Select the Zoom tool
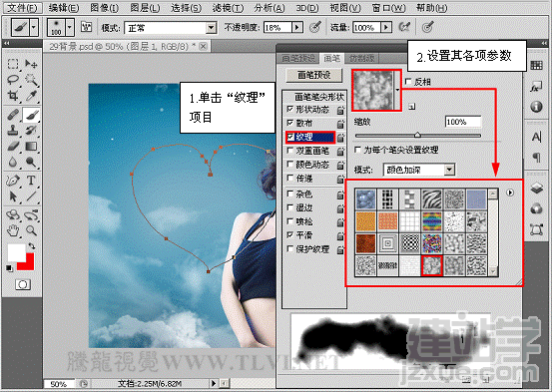Image resolution: width=552 pixels, height=392 pixels. tap(31, 230)
